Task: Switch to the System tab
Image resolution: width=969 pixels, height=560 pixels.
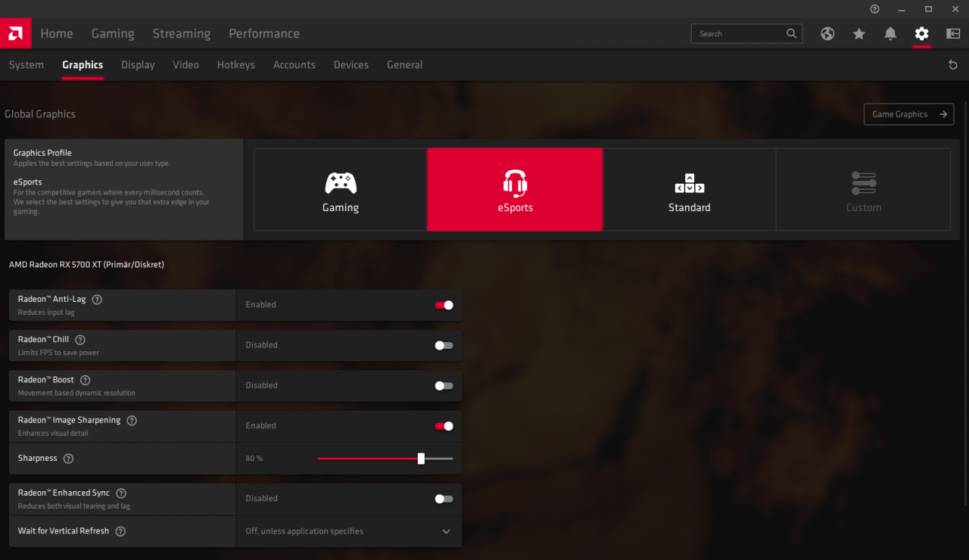Action: [x=26, y=65]
